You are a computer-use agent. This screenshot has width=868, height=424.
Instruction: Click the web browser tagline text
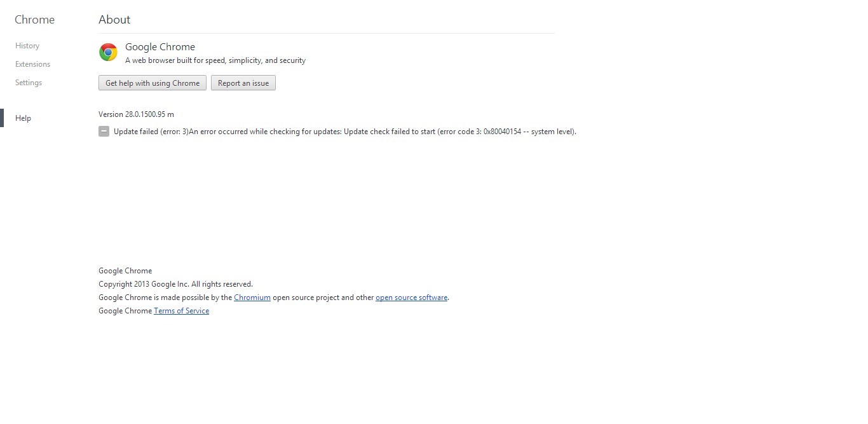(215, 60)
